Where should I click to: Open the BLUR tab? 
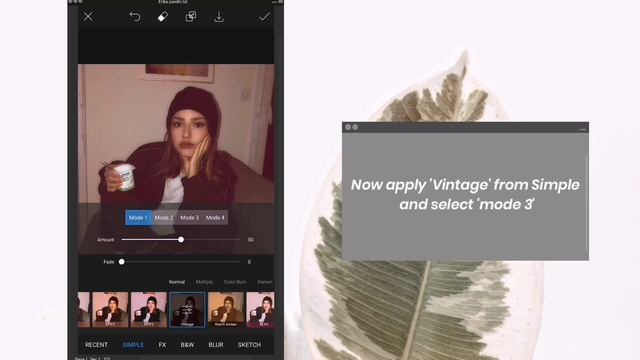coord(216,345)
